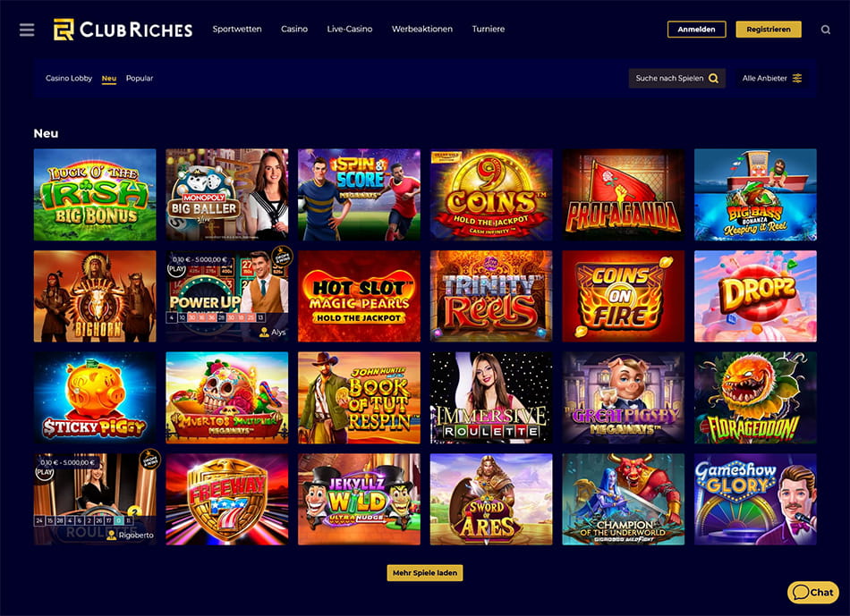Open the Propaganda game thumbnail
850x616 pixels.
[624, 195]
